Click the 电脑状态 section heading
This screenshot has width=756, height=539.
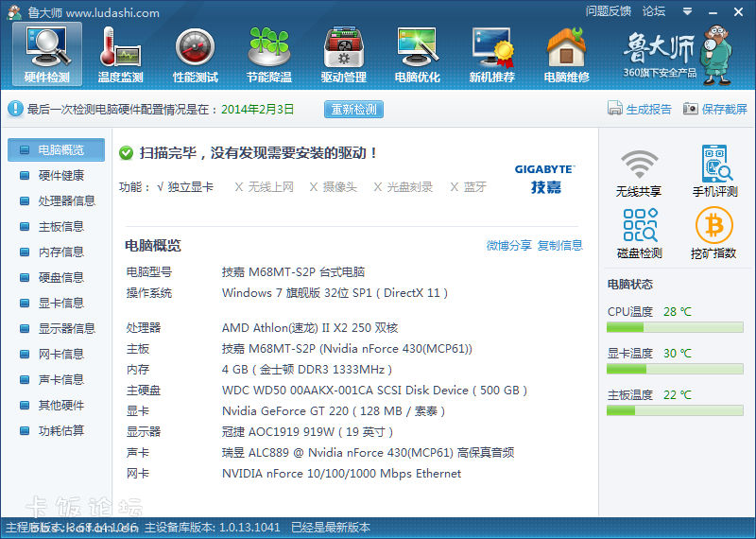pyautogui.click(x=629, y=285)
